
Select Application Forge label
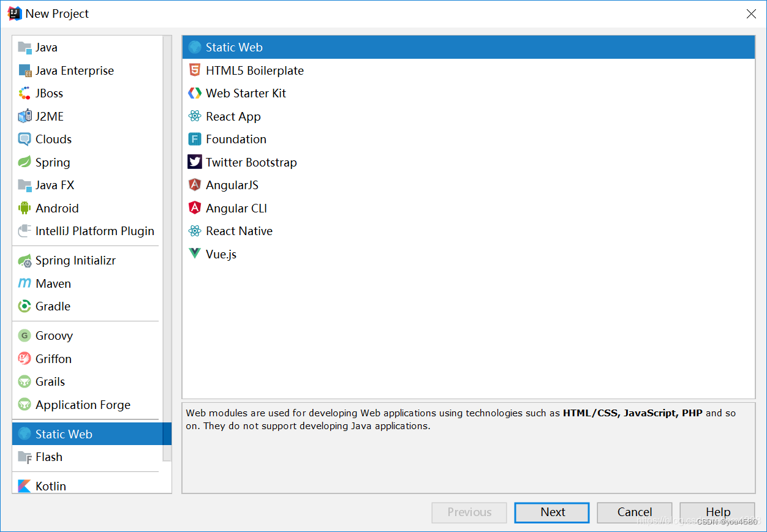[83, 405]
